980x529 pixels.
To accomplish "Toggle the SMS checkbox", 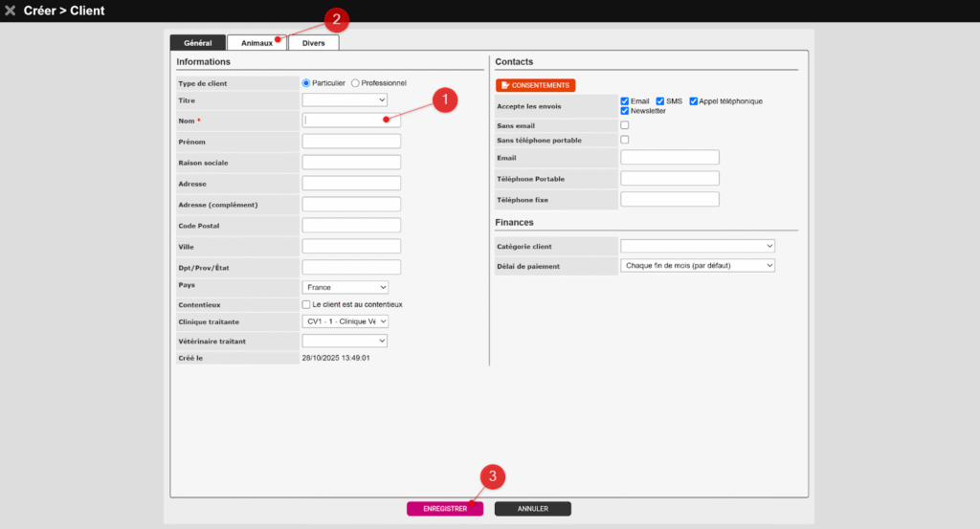I will pyautogui.click(x=660, y=100).
